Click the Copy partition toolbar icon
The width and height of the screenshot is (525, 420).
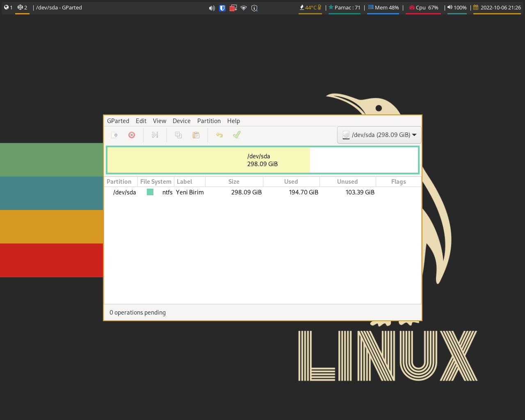[x=178, y=135]
